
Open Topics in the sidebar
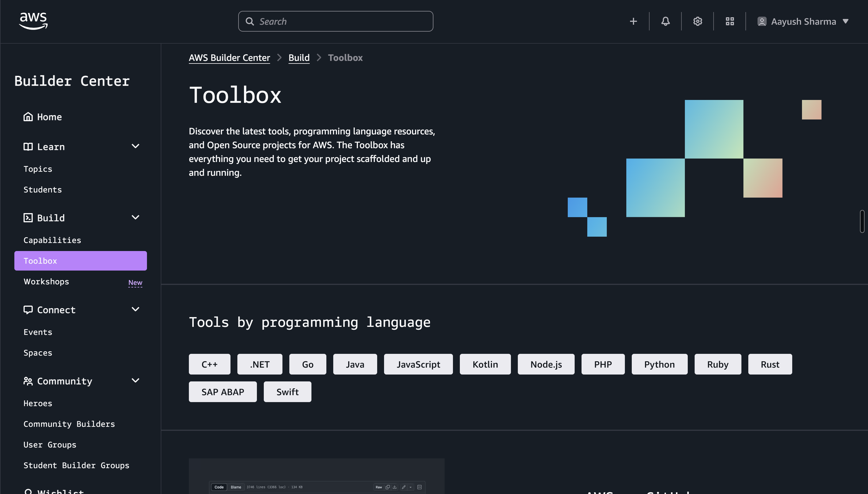(38, 169)
